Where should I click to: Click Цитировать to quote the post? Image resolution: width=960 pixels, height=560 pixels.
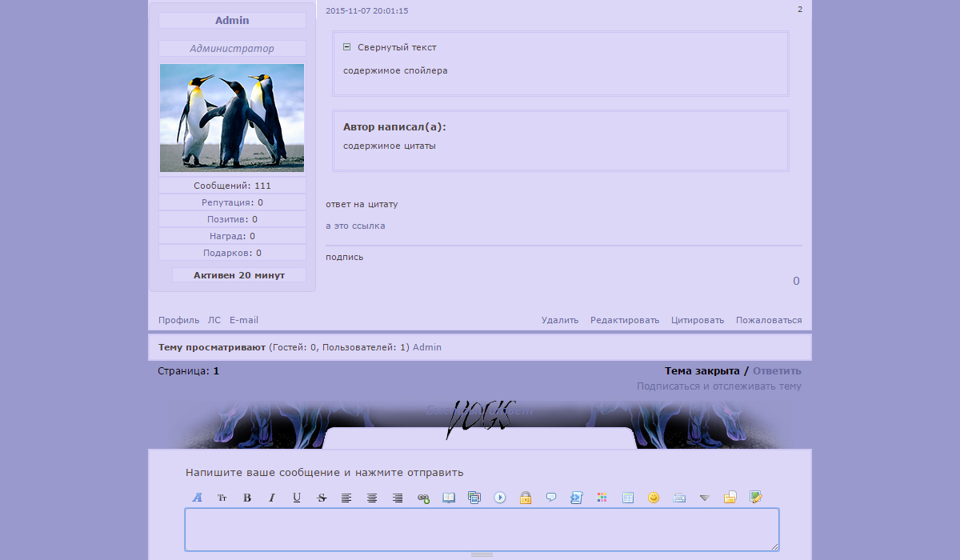pos(698,320)
